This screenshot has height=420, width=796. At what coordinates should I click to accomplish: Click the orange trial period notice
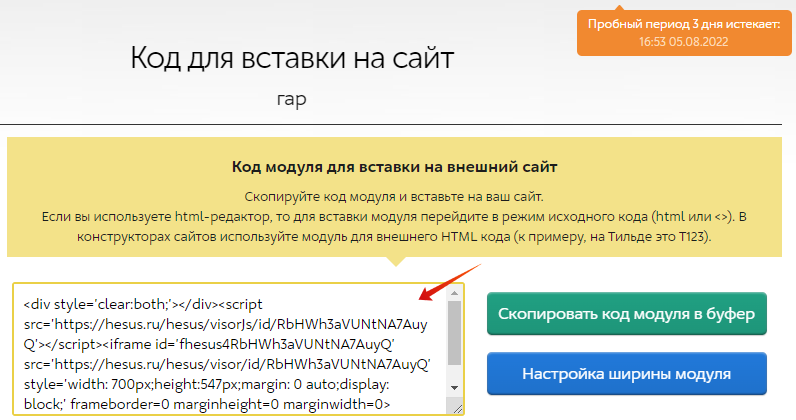point(684,33)
